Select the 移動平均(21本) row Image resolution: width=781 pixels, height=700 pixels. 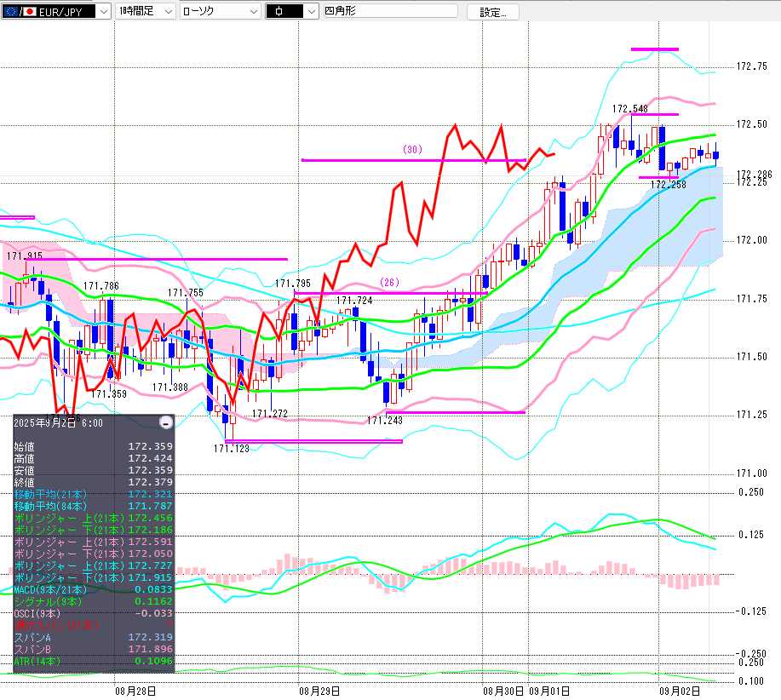coord(93,495)
